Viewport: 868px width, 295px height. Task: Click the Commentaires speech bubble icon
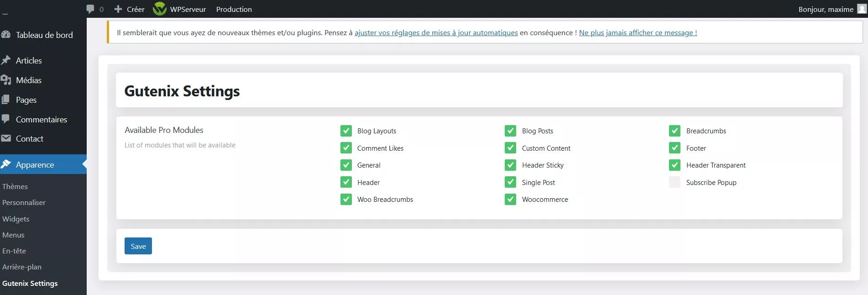(5, 119)
